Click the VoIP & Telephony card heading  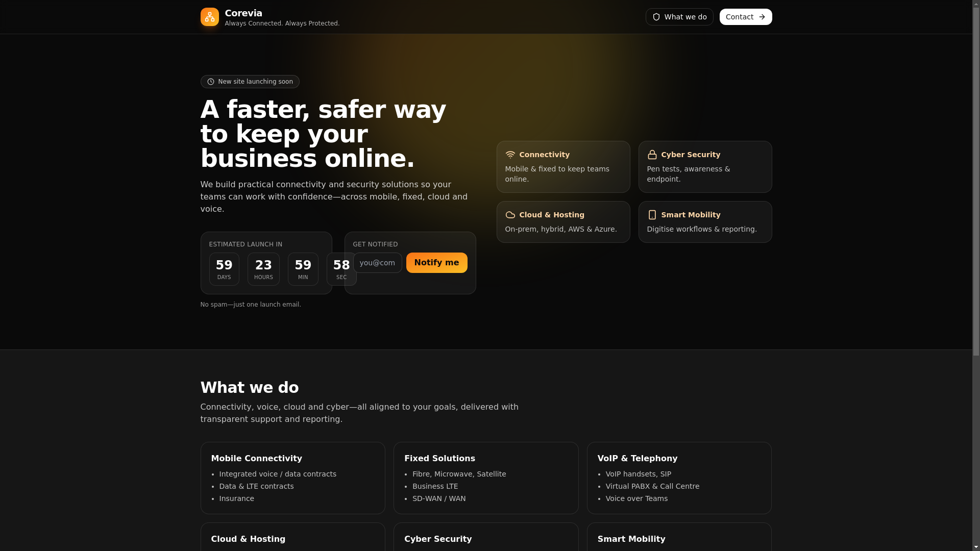638,459
